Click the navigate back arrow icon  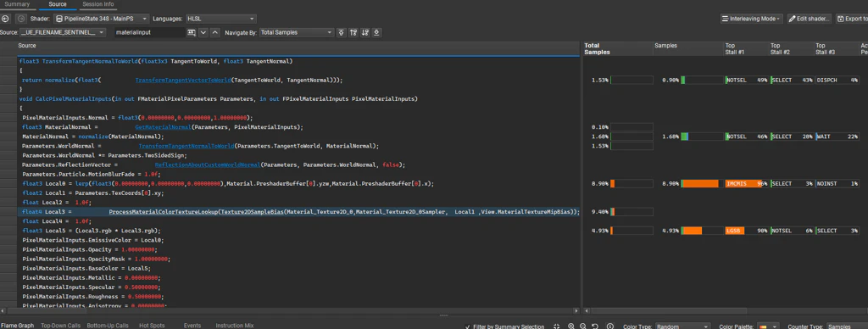coord(6,19)
